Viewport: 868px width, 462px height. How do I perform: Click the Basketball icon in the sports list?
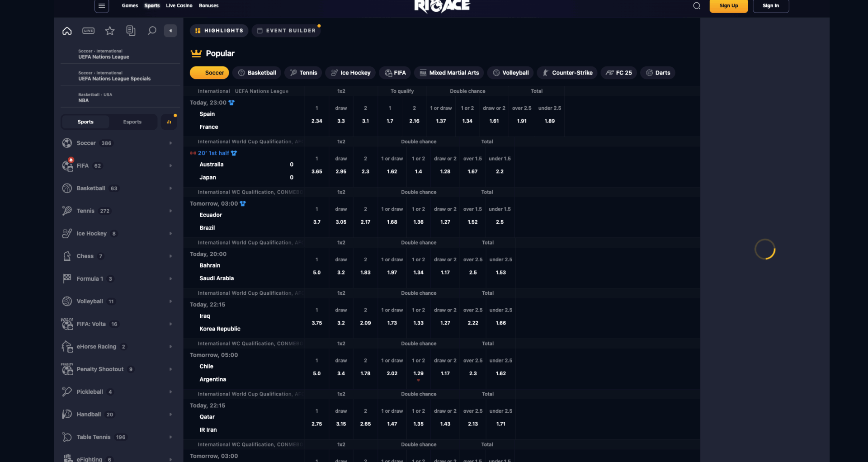pos(67,188)
